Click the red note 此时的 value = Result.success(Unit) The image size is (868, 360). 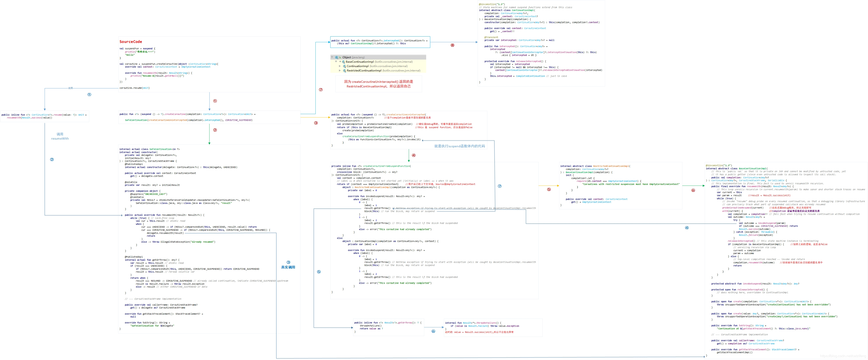[x=479, y=332]
